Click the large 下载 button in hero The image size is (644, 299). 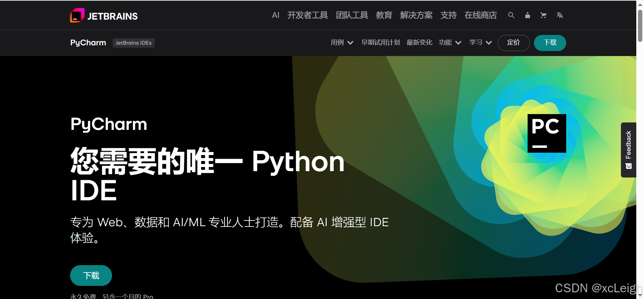point(91,276)
